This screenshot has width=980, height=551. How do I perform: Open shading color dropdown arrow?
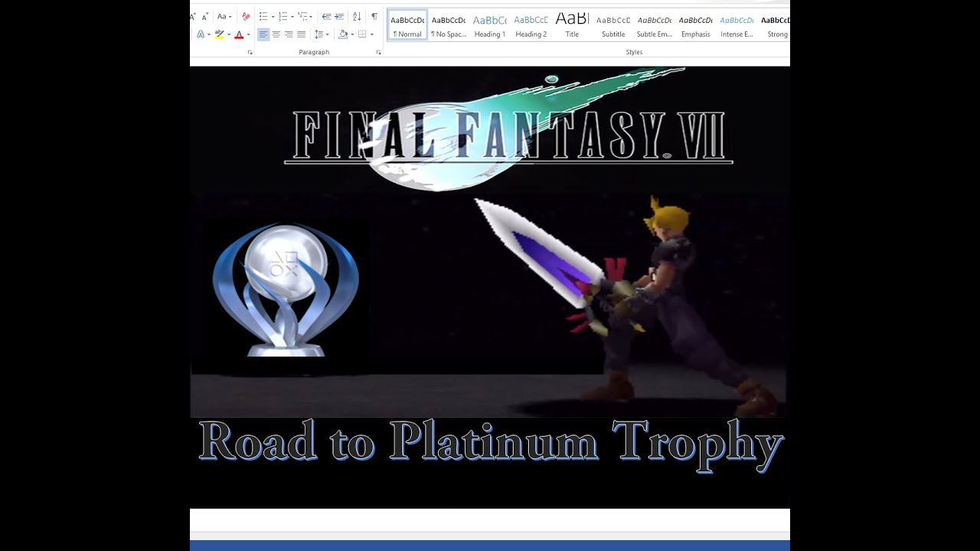point(352,34)
